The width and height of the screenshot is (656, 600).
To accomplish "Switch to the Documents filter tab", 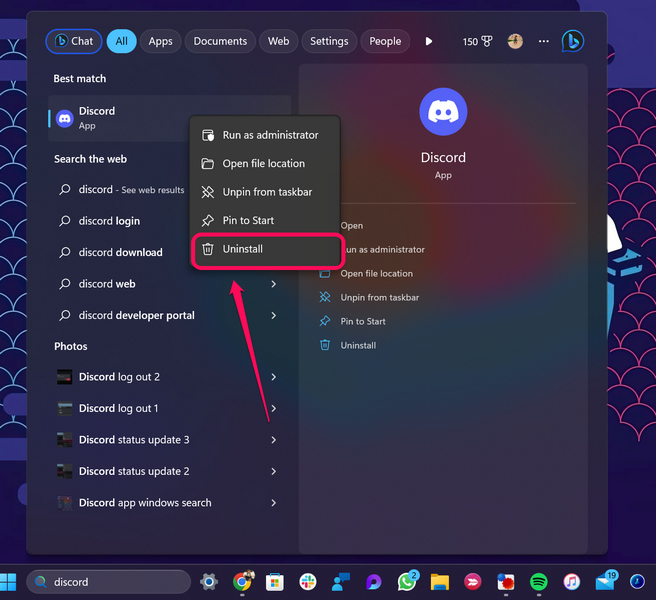I will (220, 41).
